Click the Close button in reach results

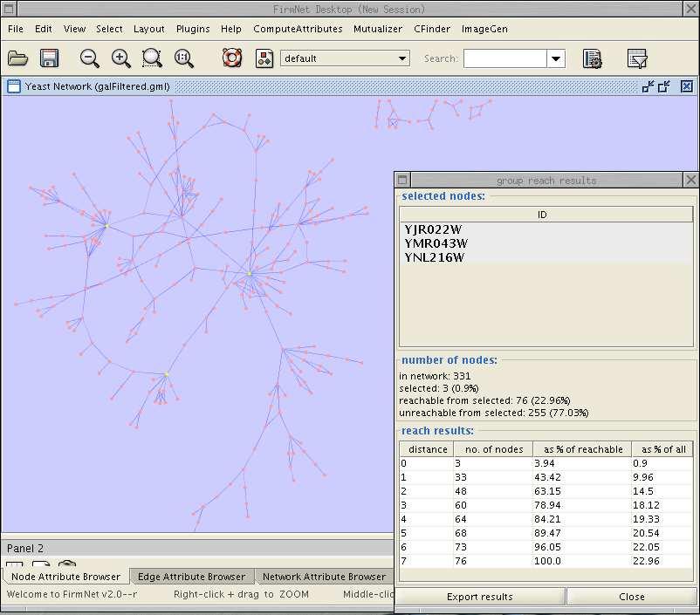pos(632,597)
